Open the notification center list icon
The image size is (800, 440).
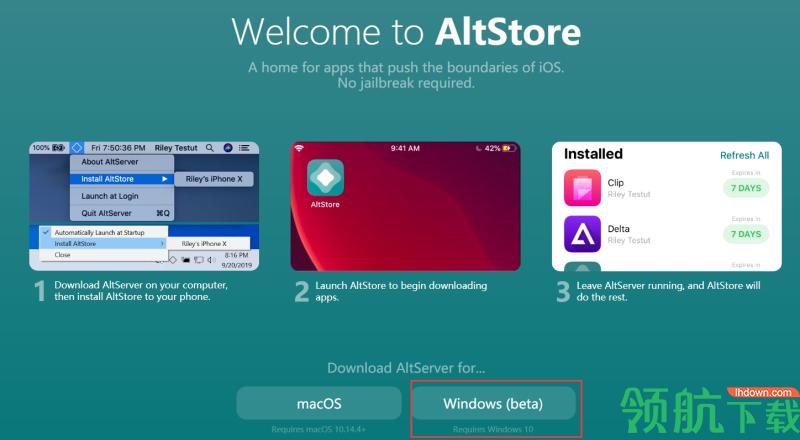(244, 148)
